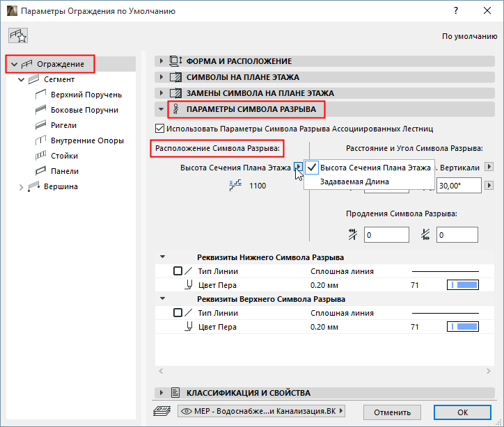The height and width of the screenshot is (427, 504).
Task: Expand ЗАМЕНЫ СИМВОЛА НА ПЛАНЕ ЭТАЖА panel
Action: [161, 92]
